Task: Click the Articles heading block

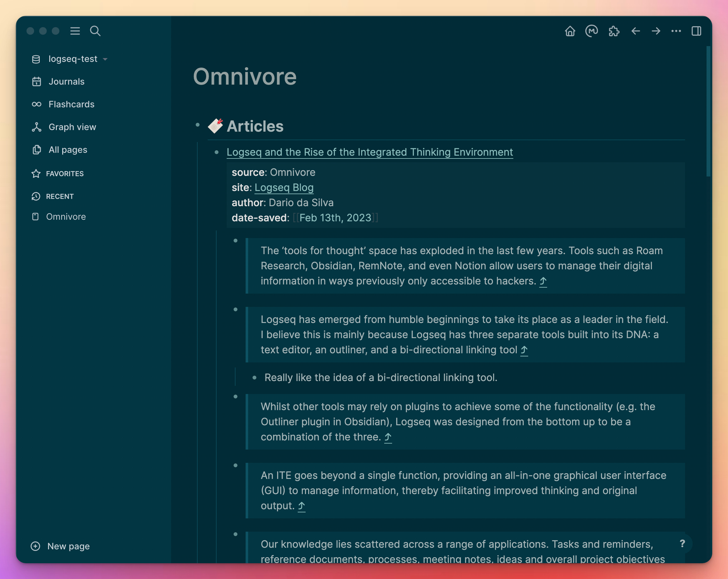Action: click(255, 126)
